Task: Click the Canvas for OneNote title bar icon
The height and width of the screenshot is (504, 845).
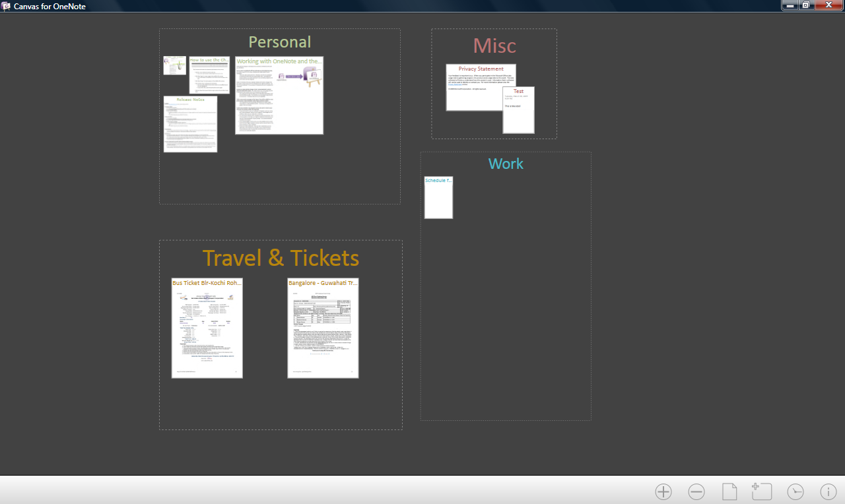Action: point(6,6)
